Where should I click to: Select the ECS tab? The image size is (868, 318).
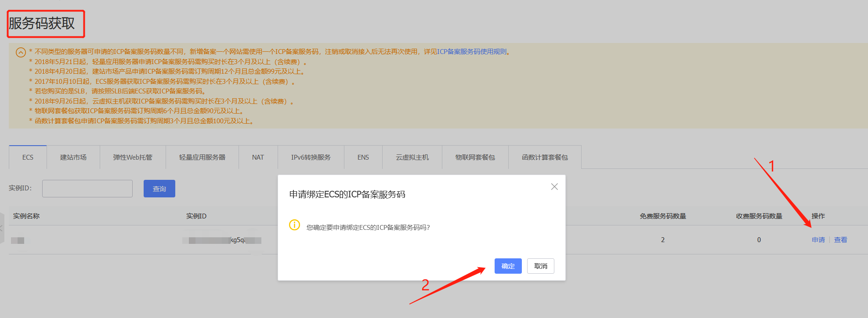28,157
